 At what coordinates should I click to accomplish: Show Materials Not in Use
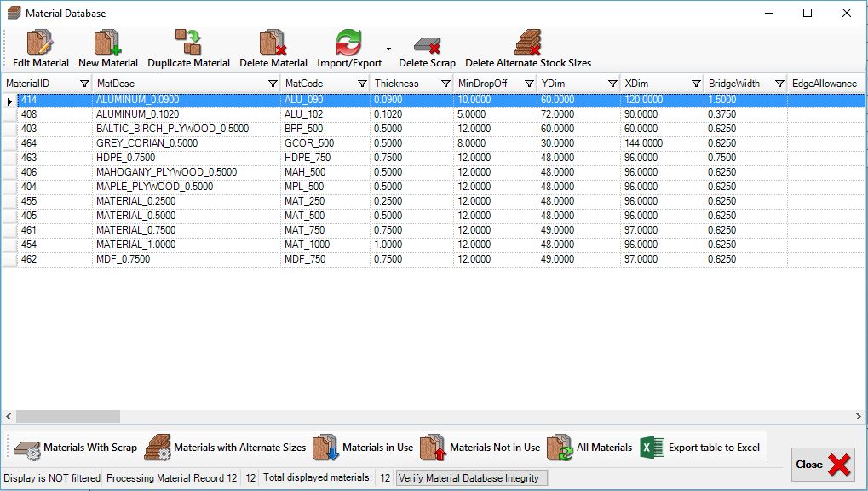tap(480, 447)
